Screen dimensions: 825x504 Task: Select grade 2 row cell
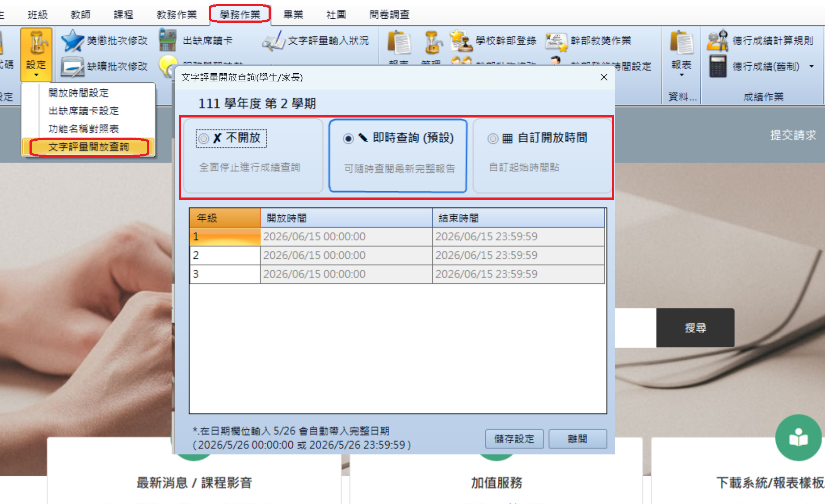click(x=225, y=256)
